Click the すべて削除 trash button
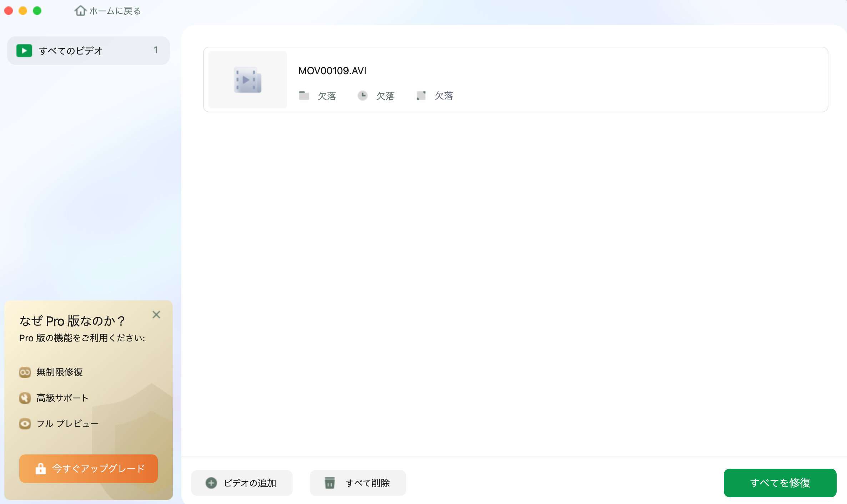Viewport: 847px width, 504px height. [358, 483]
